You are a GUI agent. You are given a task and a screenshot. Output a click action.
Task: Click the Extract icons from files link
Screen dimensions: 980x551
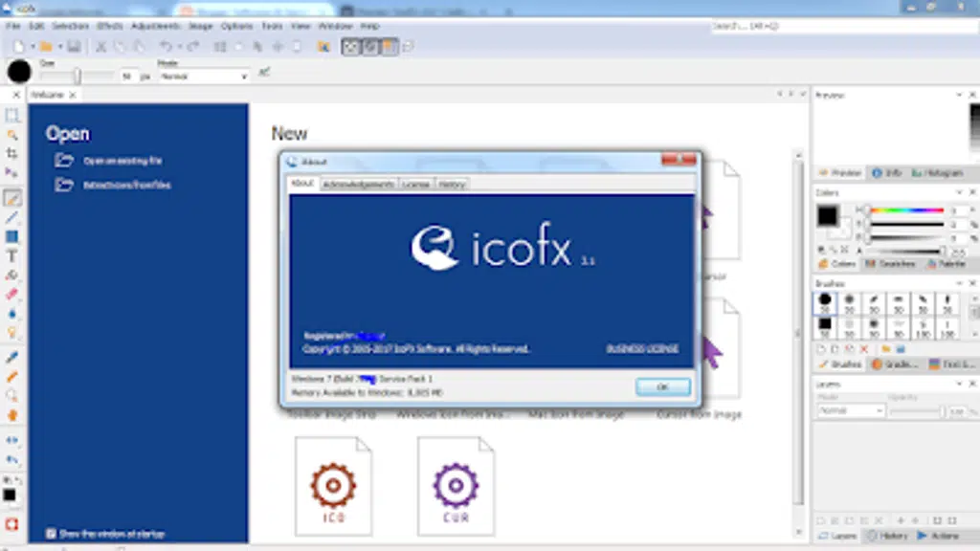click(x=127, y=185)
